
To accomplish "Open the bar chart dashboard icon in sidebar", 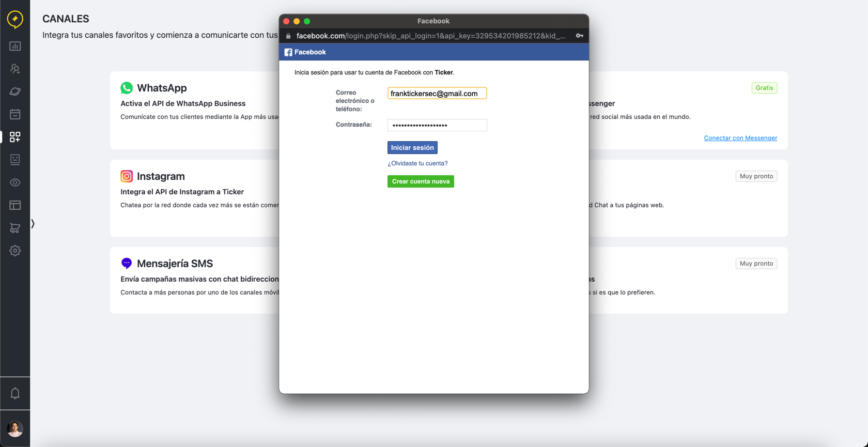I will point(15,46).
